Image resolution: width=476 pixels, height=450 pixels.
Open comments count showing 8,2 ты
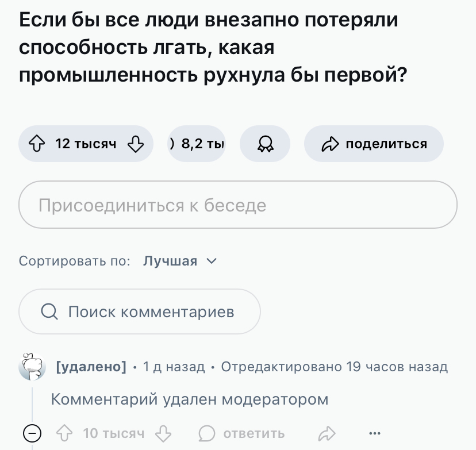(197, 144)
